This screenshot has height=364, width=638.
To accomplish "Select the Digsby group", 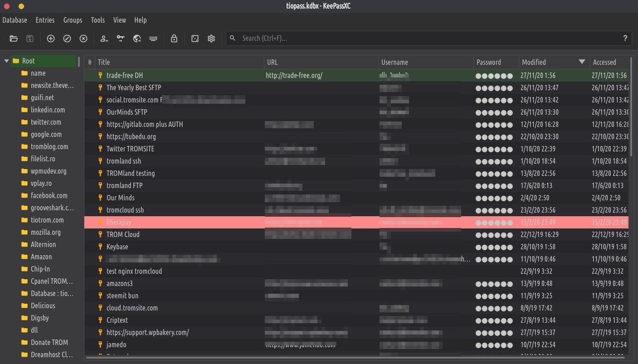I will pyautogui.click(x=40, y=318).
